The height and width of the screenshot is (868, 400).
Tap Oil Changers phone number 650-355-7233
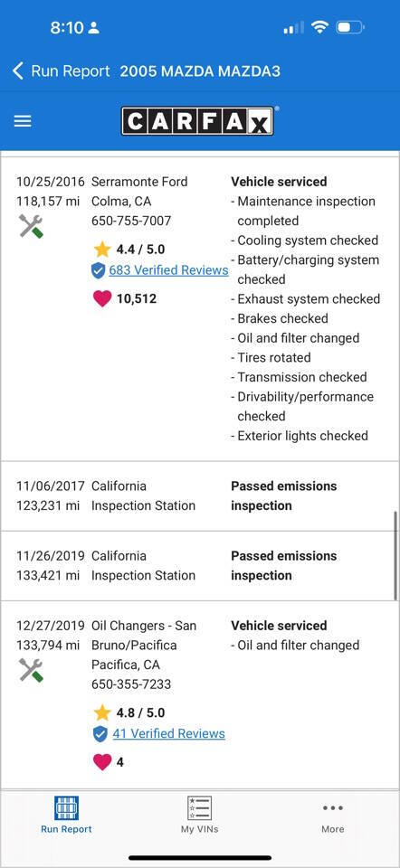tap(131, 684)
